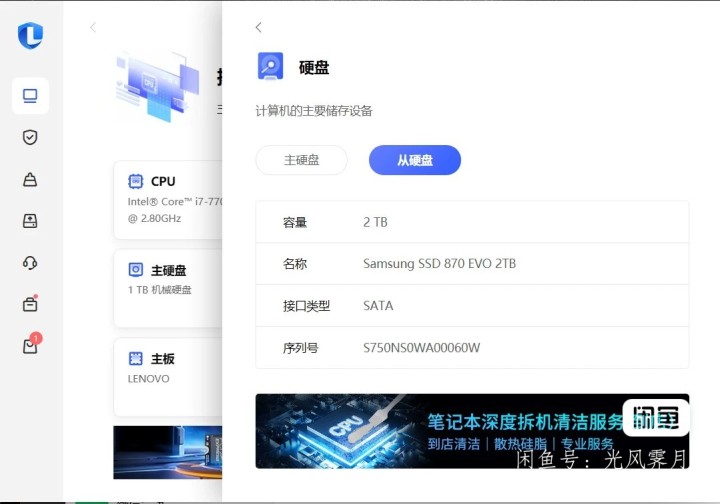This screenshot has height=504, width=720.
Task: Click the back arrow in the background page
Action: 93,28
